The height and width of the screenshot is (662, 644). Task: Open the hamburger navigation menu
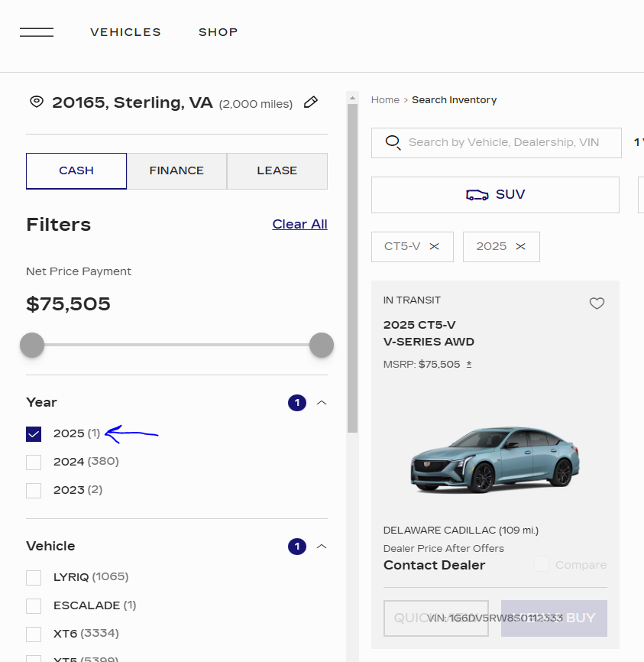coord(37,32)
